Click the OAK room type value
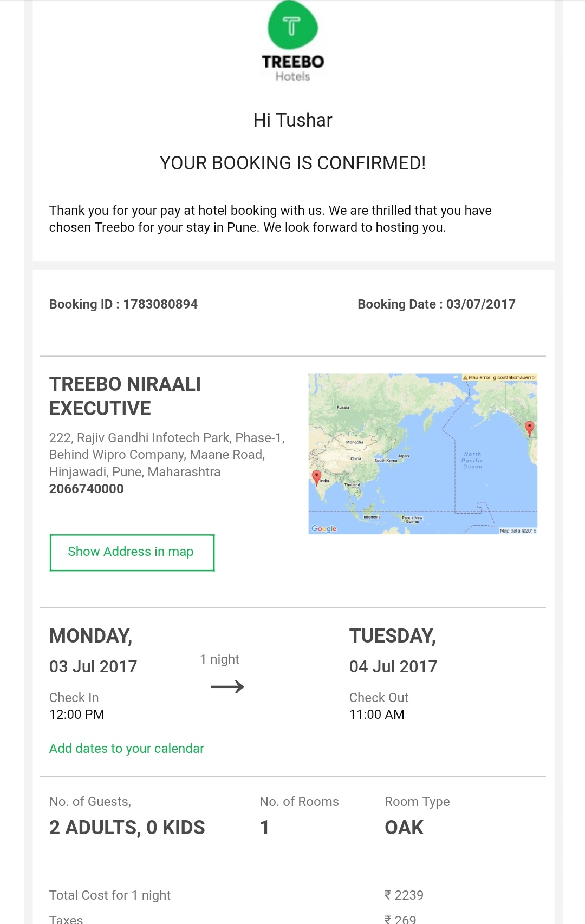Image resolution: width=585 pixels, height=924 pixels. point(404,827)
